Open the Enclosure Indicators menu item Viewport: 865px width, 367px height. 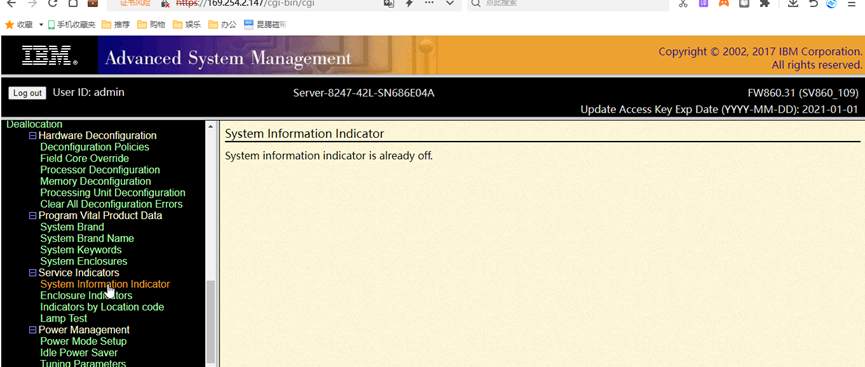86,296
